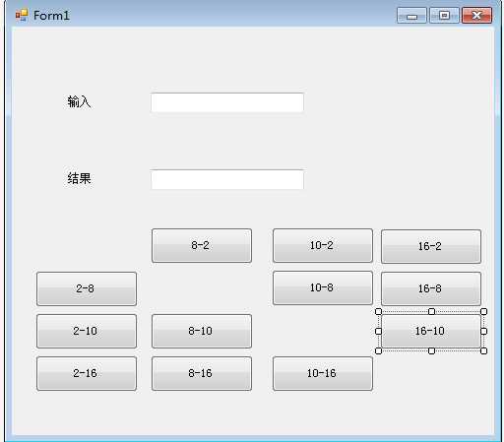Click the 8-2 conversion button
This screenshot has height=442, width=504.
(202, 246)
